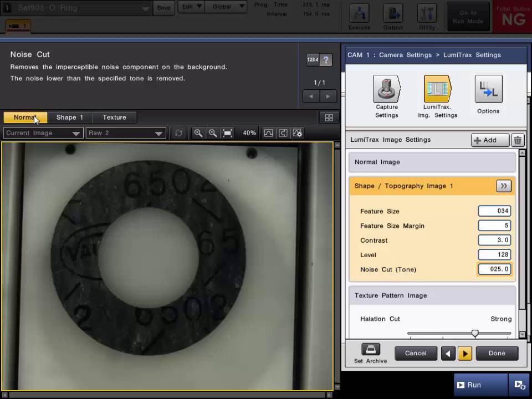
Task: Delete LumiTrax image with trash icon
Action: click(518, 140)
